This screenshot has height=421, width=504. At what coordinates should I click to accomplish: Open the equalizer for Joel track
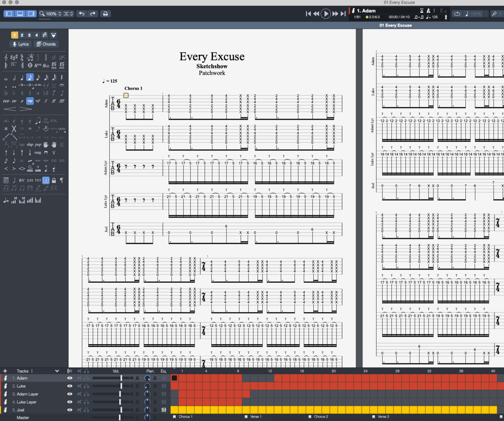coord(163,410)
